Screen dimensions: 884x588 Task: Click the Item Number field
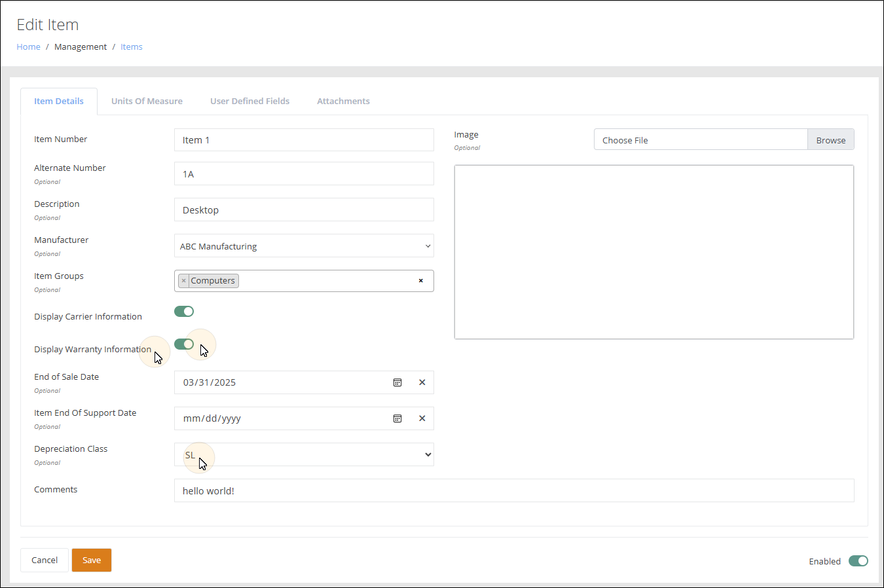(304, 140)
